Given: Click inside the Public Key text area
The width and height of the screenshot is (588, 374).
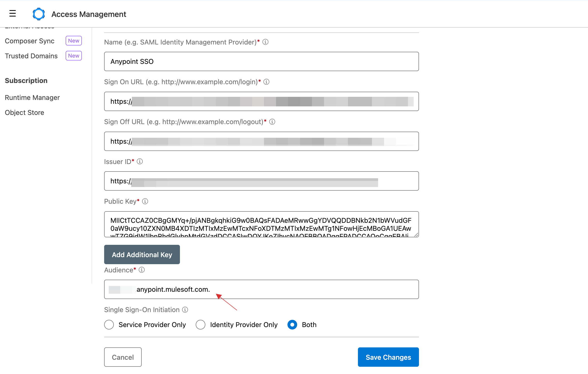Looking at the screenshot, I should [261, 224].
